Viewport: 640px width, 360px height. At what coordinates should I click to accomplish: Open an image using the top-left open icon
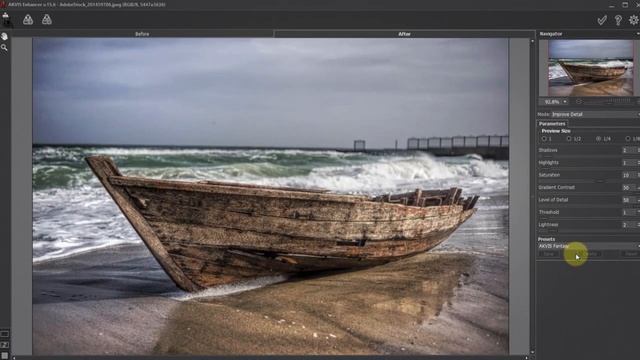point(6,19)
